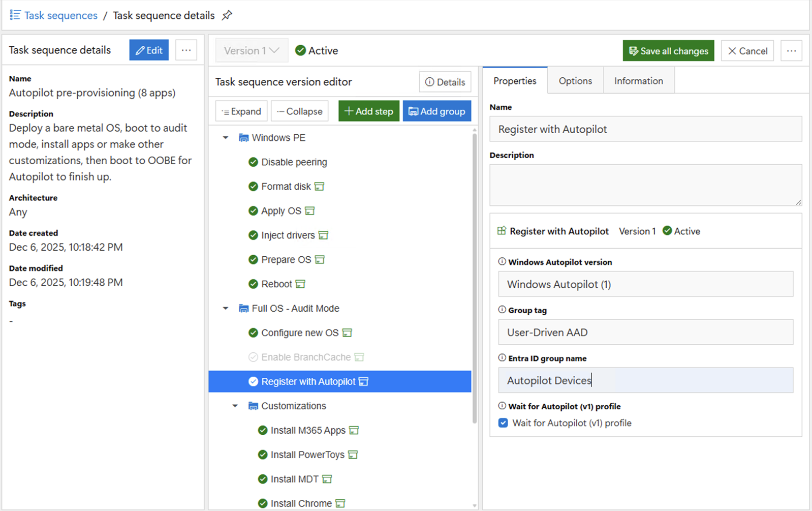This screenshot has width=812, height=511.
Task: Open the Version 1 dropdown
Action: coord(252,51)
